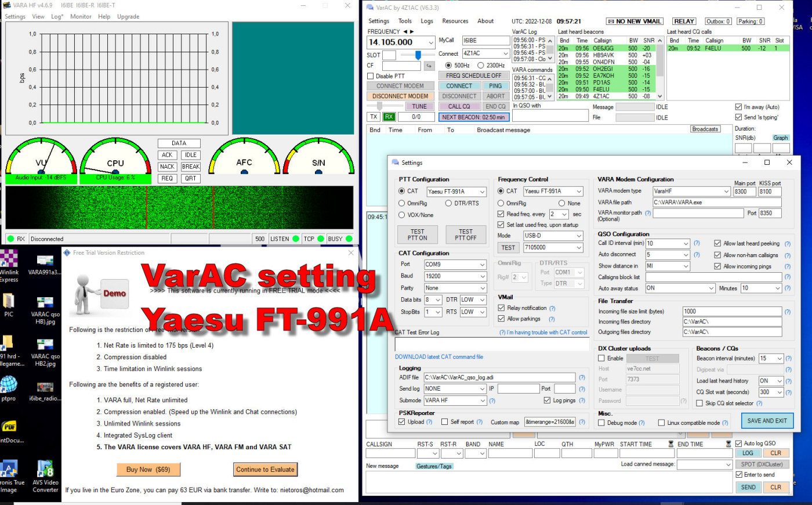Open VARAC qso HB).jpg desktop file
The image size is (812, 505).
45,311
